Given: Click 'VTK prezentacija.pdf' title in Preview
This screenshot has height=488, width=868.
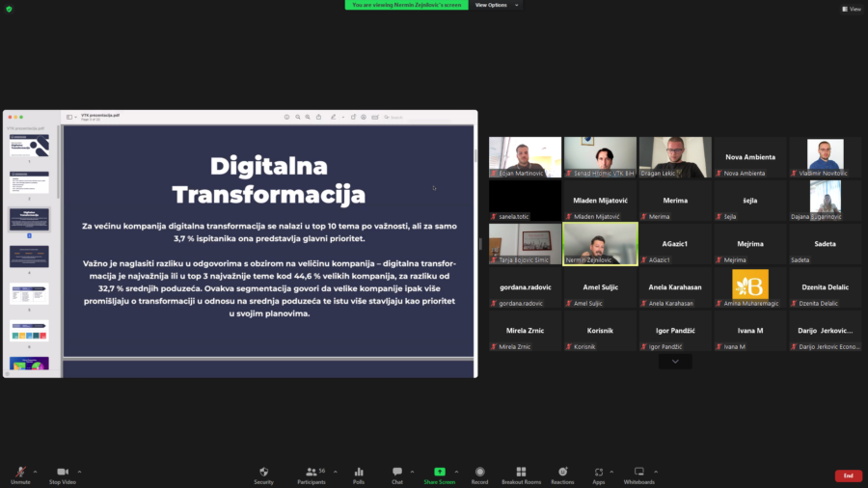Looking at the screenshot, I should (x=100, y=115).
